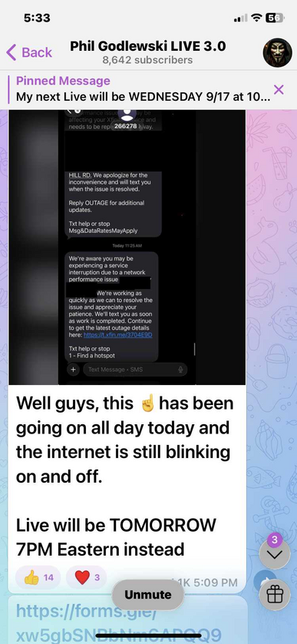Open the forms.gle link below

pos(119,622)
